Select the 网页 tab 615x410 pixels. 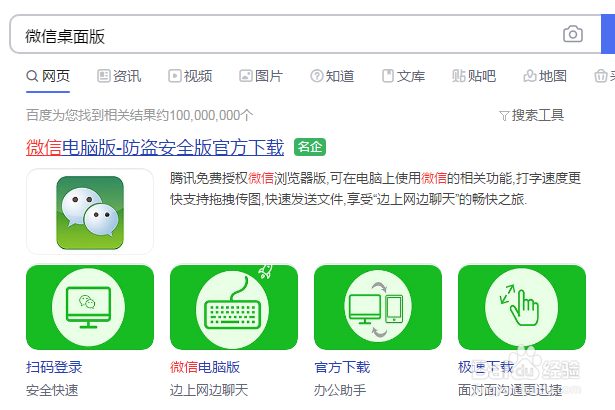(48, 76)
